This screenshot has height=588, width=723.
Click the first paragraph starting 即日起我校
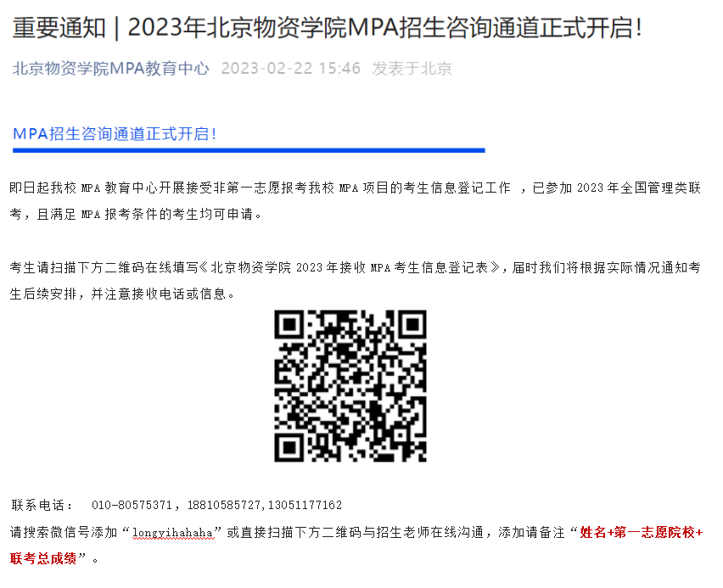click(x=355, y=200)
